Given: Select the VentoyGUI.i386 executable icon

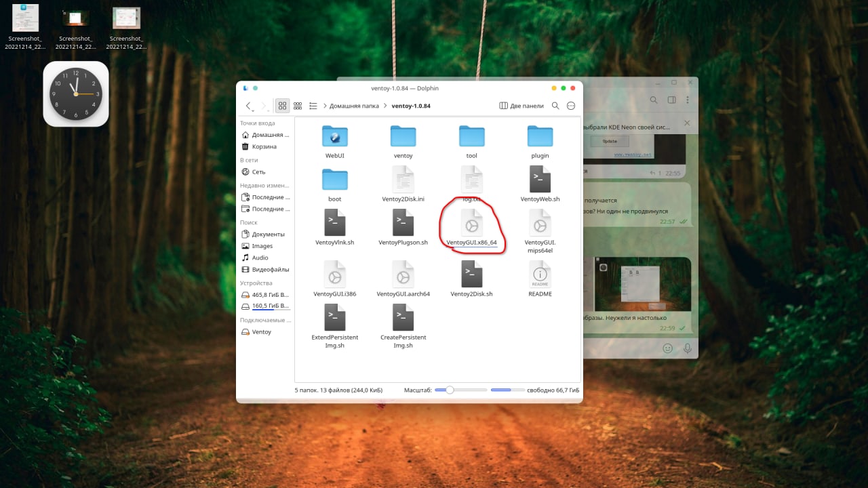Looking at the screenshot, I should point(335,274).
